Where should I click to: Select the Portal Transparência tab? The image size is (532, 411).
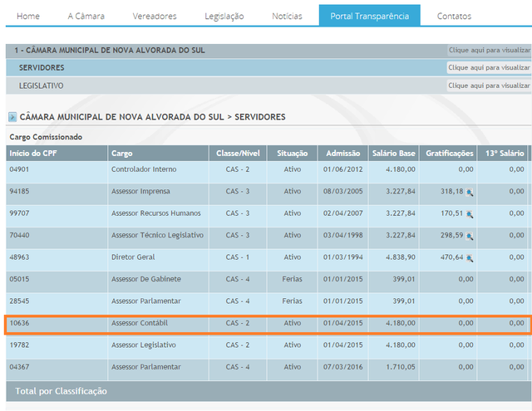point(369,15)
